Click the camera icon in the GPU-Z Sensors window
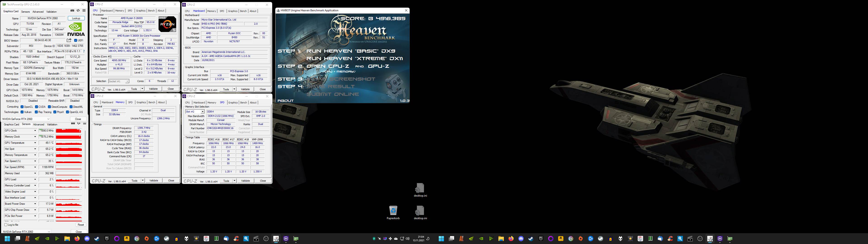 (x=73, y=124)
